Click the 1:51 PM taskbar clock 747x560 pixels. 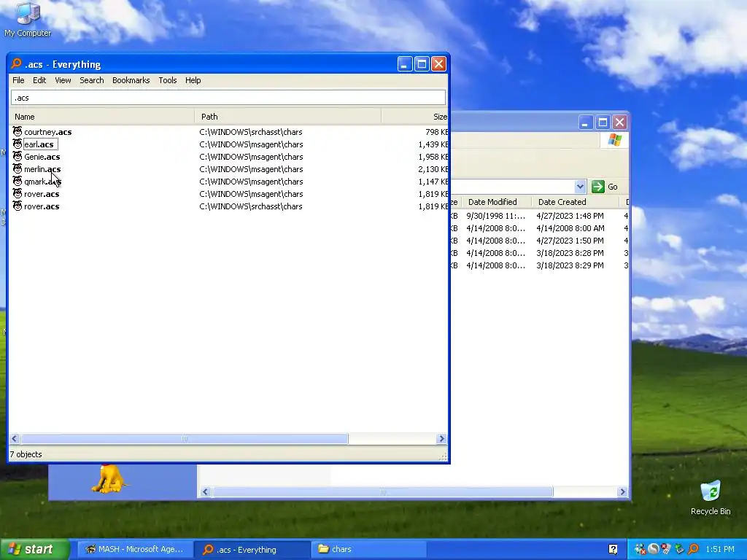[720, 549]
